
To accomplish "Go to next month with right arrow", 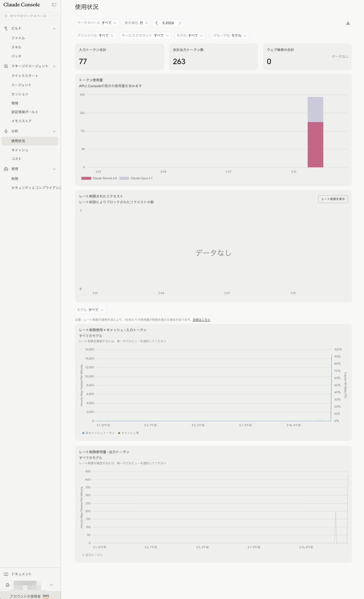I will pyautogui.click(x=180, y=23).
